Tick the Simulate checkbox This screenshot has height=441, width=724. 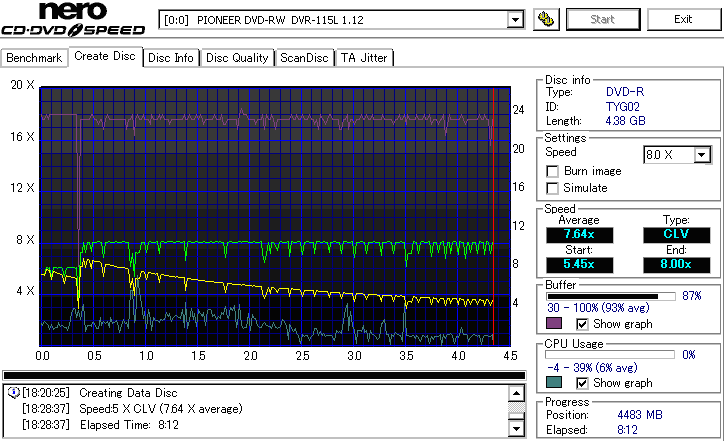click(552, 188)
